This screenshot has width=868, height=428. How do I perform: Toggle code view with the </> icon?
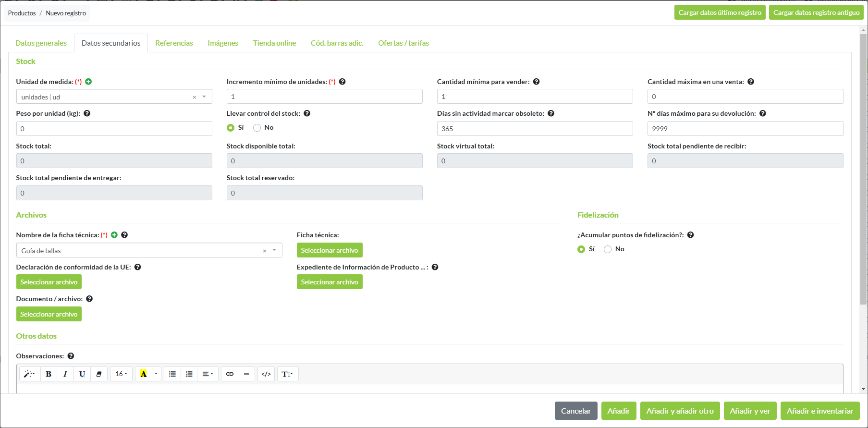click(266, 374)
